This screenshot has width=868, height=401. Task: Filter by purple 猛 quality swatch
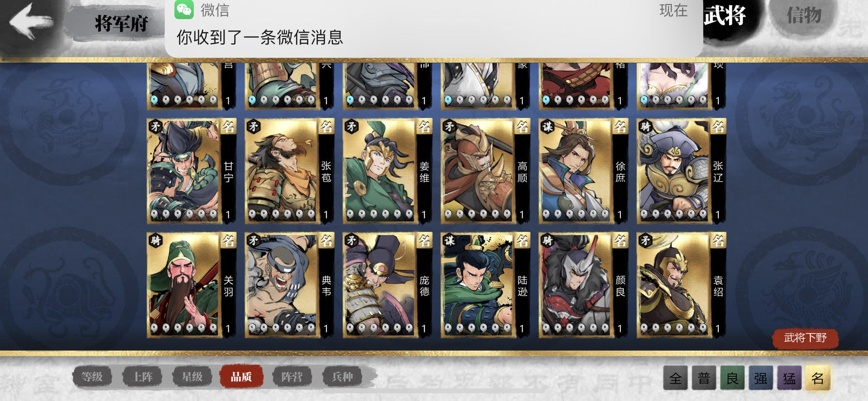point(790,378)
